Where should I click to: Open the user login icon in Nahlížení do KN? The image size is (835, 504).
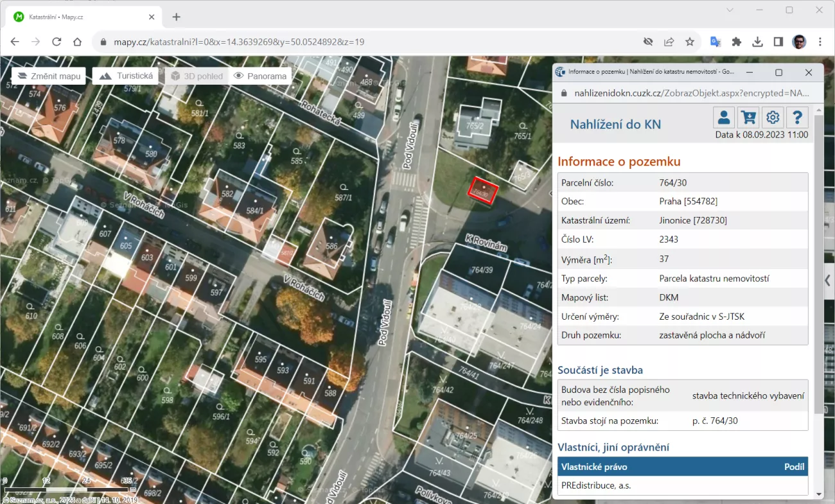[x=724, y=117]
